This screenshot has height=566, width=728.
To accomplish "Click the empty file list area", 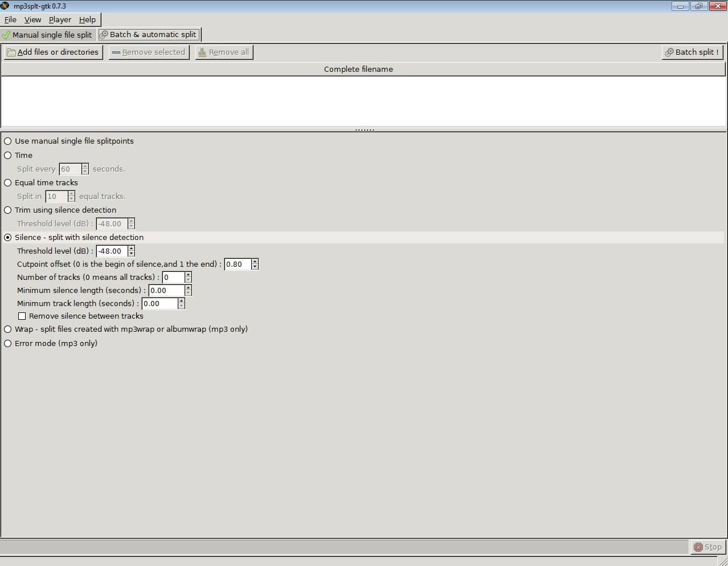I will 363,101.
